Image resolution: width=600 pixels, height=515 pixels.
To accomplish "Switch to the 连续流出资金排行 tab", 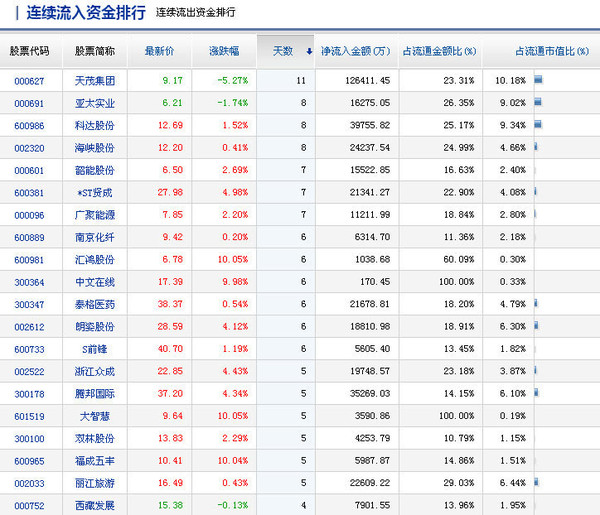I will coord(196,13).
